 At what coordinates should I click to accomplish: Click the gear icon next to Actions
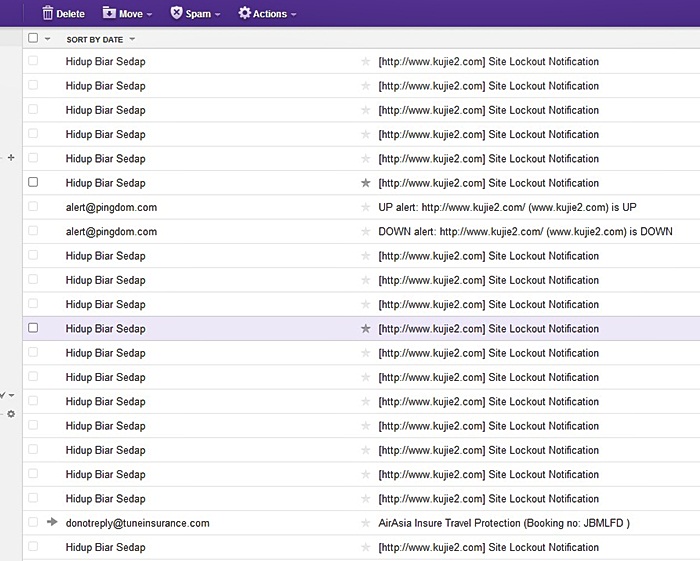(244, 14)
